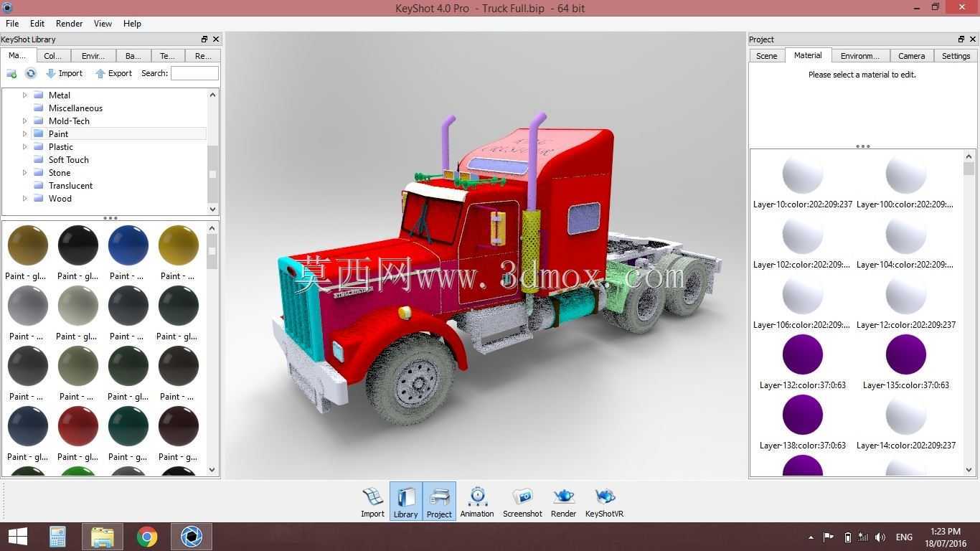Expand the Wood folder

[24, 198]
